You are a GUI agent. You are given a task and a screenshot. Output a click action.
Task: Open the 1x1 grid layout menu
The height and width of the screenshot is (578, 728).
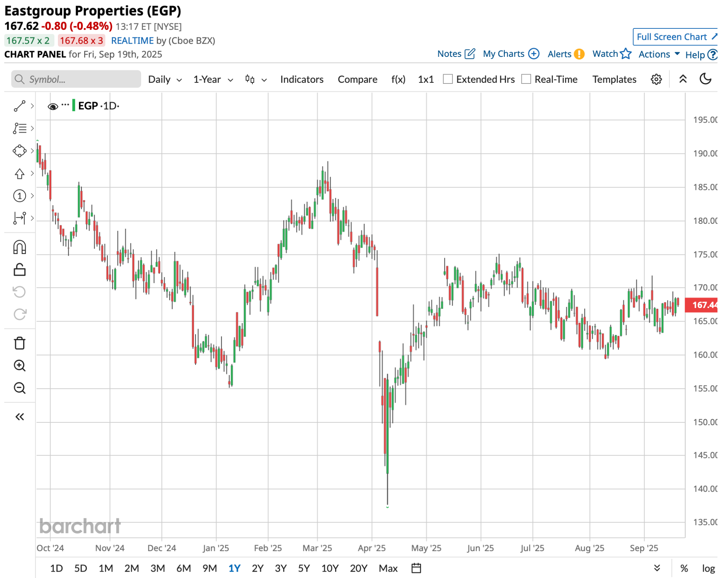tap(425, 79)
